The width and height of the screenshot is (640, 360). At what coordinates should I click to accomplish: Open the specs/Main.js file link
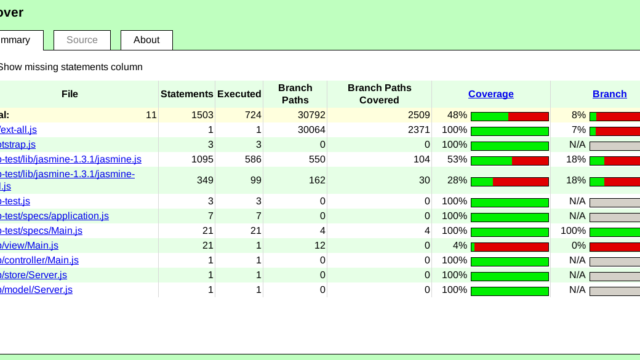pyautogui.click(x=41, y=231)
